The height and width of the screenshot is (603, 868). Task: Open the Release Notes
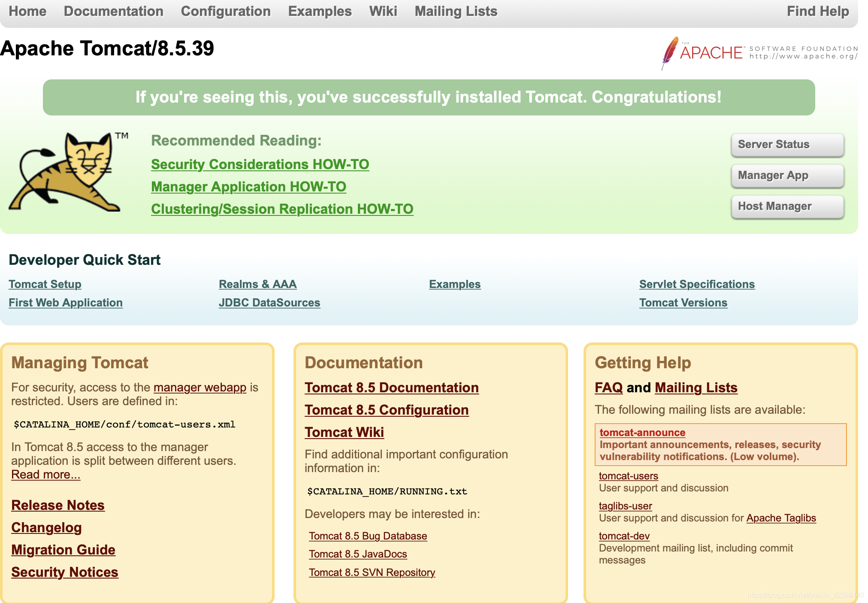pyautogui.click(x=57, y=505)
